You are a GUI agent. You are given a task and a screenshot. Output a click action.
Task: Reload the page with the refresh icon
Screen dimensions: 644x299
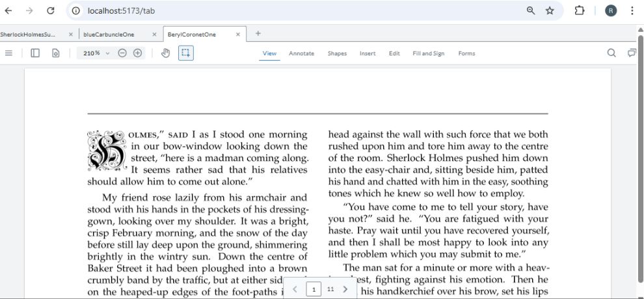click(x=51, y=10)
